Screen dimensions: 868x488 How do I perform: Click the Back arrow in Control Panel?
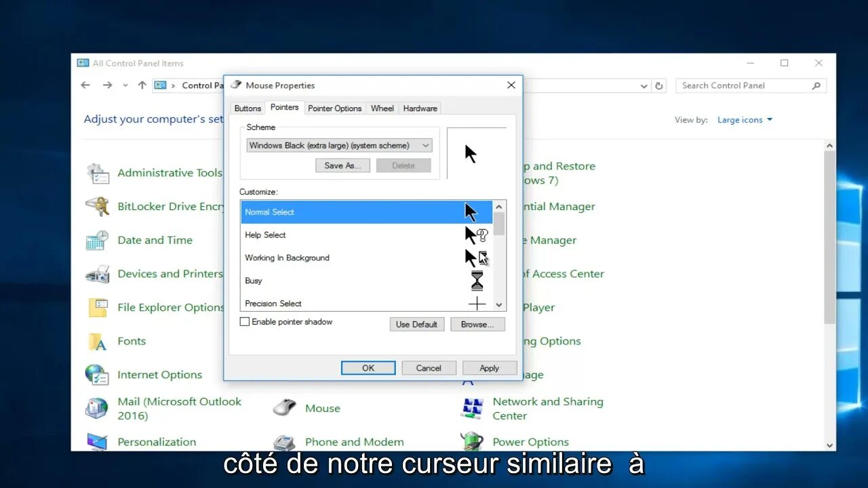pyautogui.click(x=85, y=85)
